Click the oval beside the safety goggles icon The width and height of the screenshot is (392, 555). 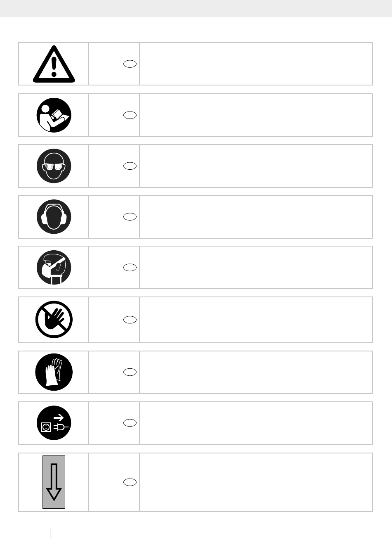(130, 166)
